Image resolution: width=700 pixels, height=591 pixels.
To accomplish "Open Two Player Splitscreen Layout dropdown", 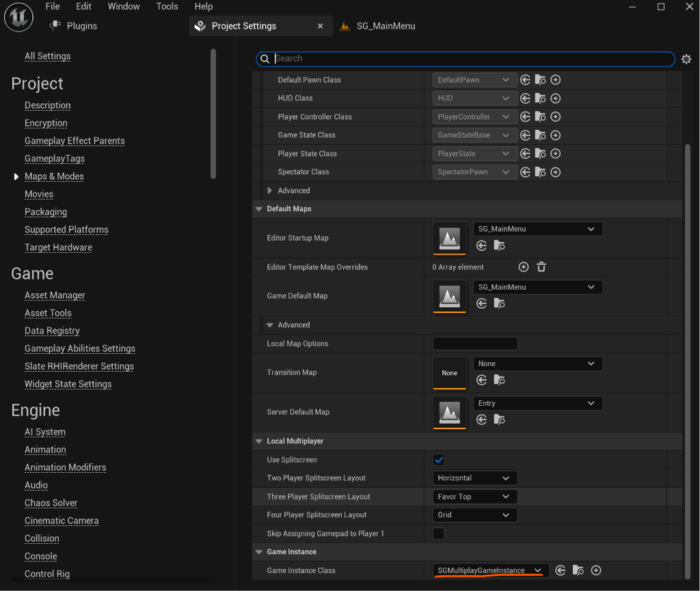I will pyautogui.click(x=474, y=478).
